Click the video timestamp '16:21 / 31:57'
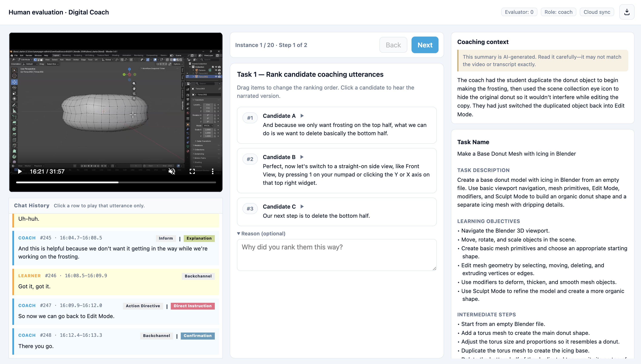The width and height of the screenshot is (641, 364). 47,172
